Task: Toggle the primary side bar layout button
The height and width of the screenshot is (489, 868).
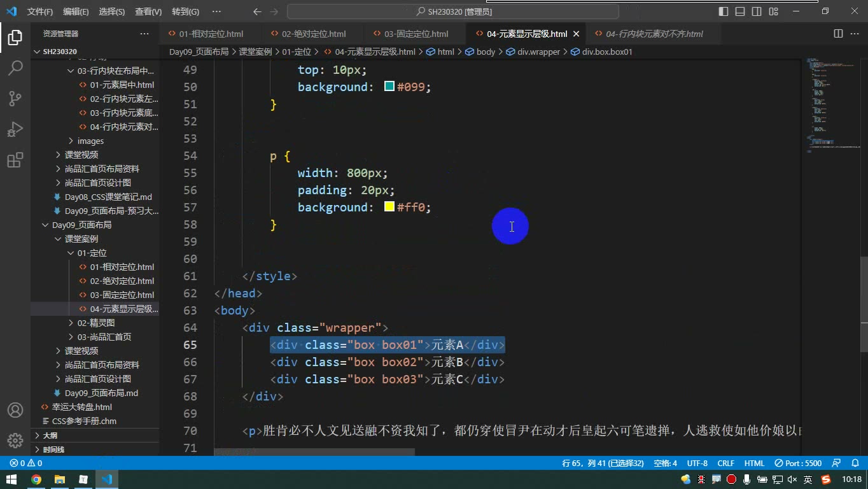Action: click(x=724, y=11)
